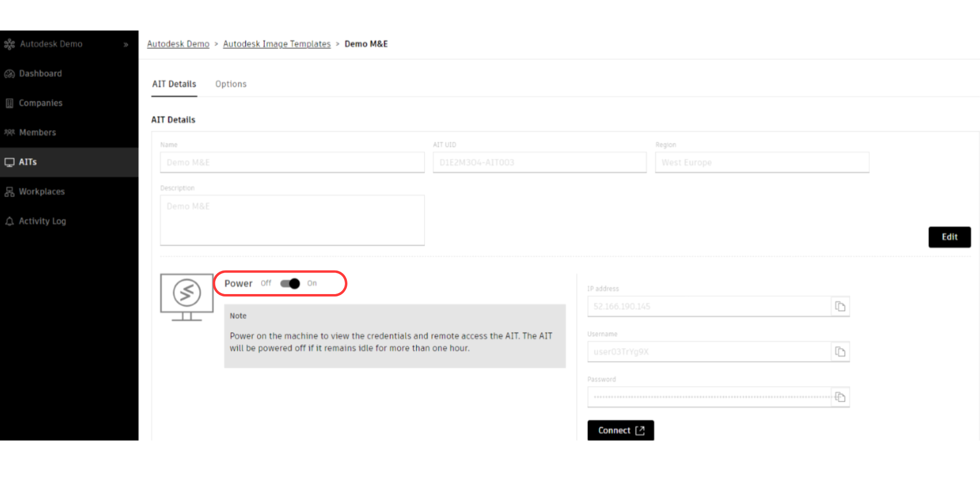Copy the IP address to clipboard
Viewport: 980px width, 489px height.
point(840,307)
